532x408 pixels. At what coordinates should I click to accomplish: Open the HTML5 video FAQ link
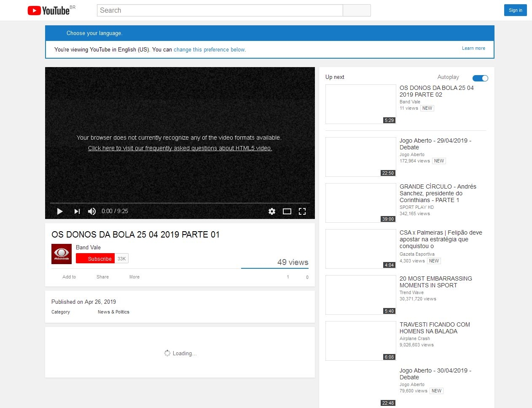[180, 148]
